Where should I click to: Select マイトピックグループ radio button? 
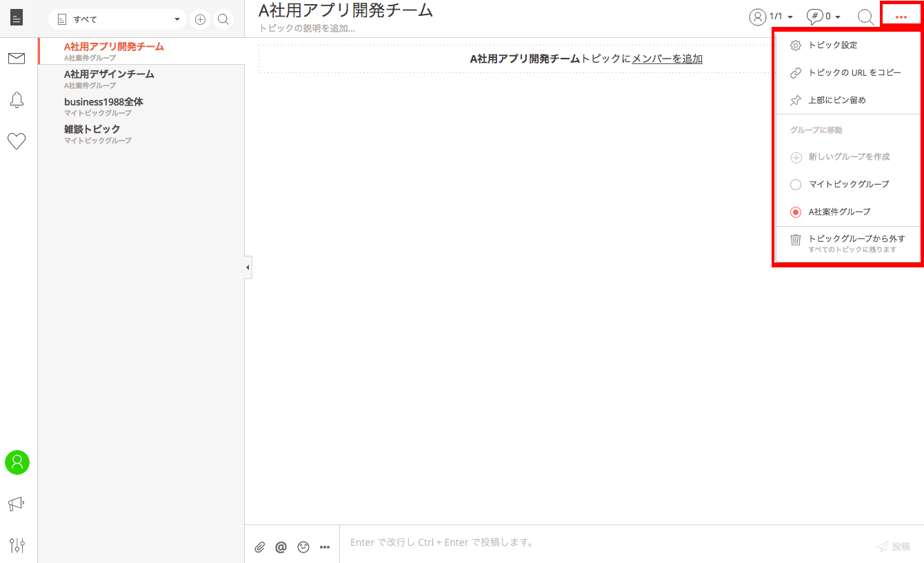[x=796, y=185]
